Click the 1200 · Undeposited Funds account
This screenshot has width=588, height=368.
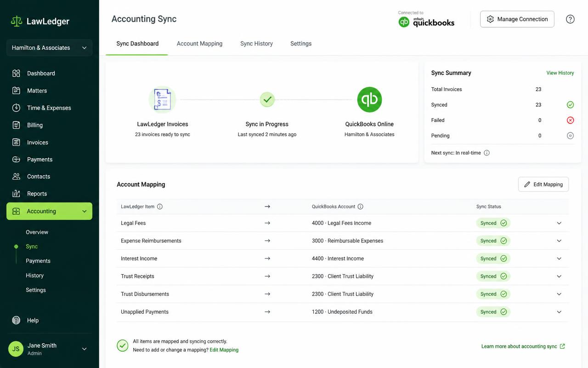[x=342, y=312]
